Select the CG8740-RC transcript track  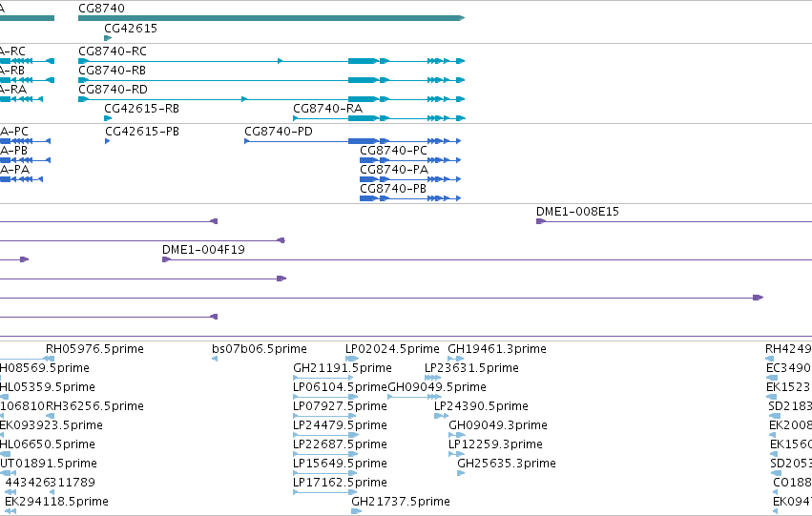point(271,61)
